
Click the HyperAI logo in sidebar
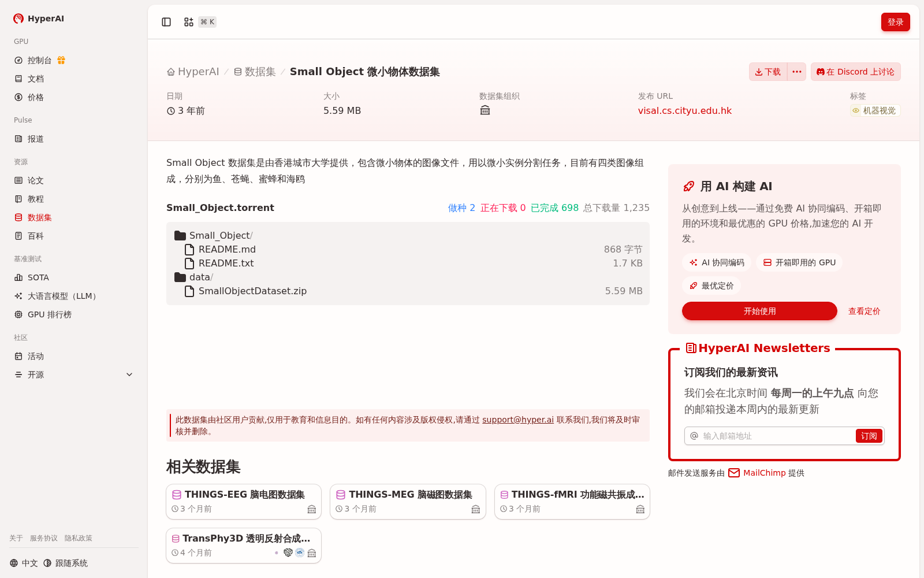tap(39, 18)
